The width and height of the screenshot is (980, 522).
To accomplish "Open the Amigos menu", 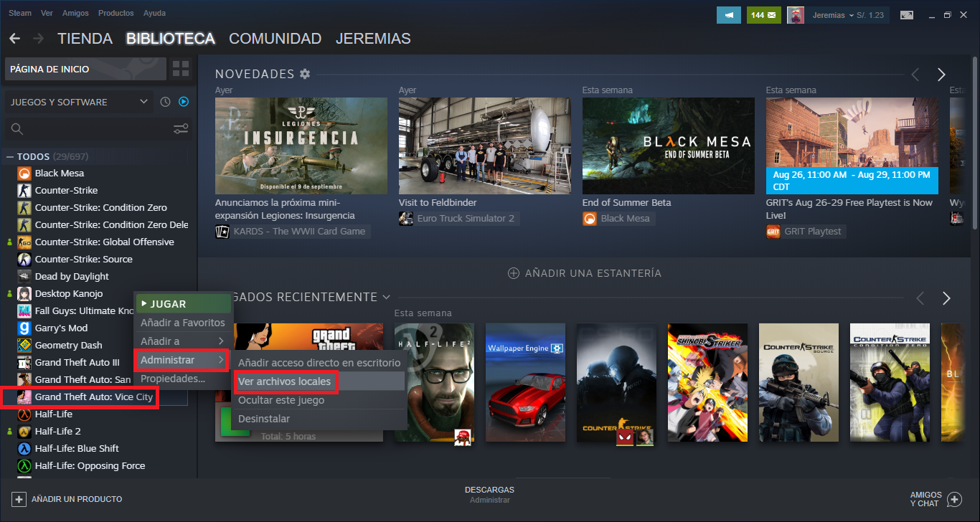I will (75, 13).
